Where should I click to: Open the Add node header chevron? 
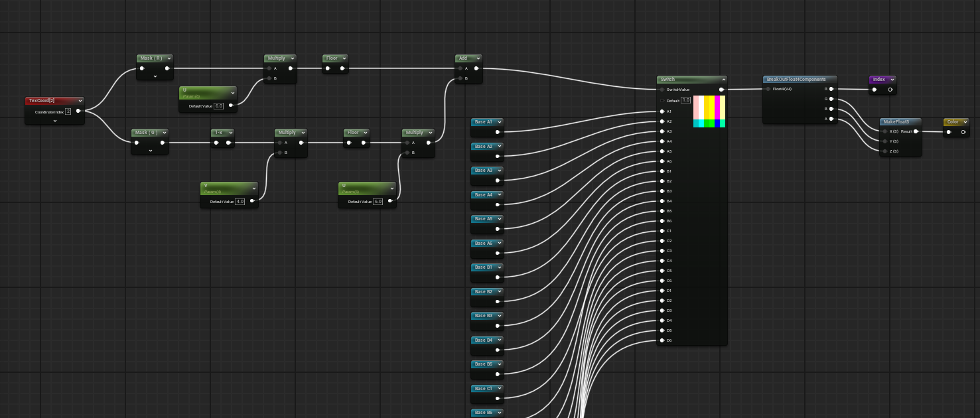pos(478,58)
